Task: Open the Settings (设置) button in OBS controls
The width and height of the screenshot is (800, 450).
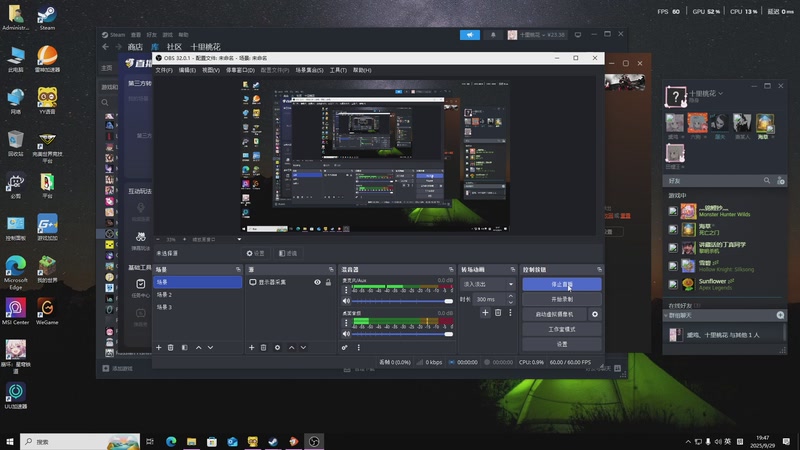Action: (561, 344)
